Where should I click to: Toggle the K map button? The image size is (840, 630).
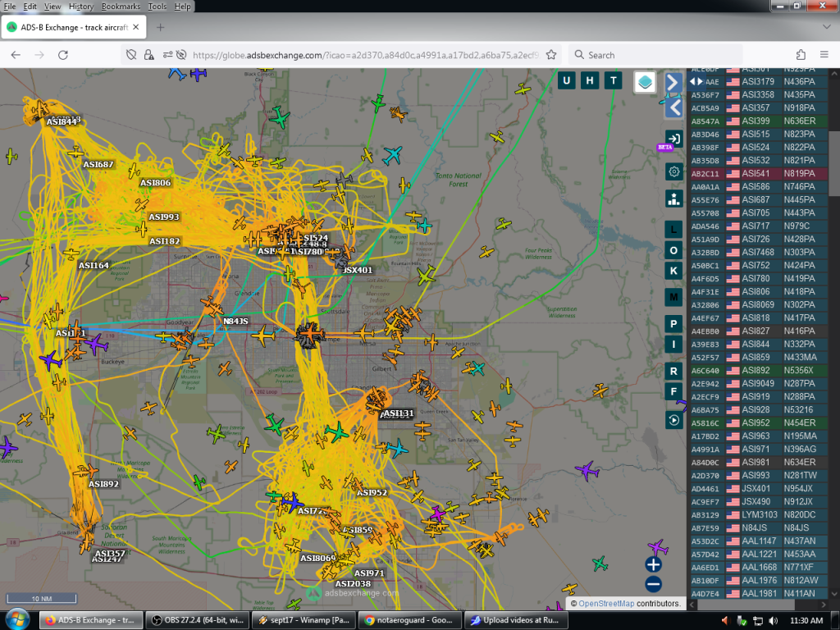673,271
